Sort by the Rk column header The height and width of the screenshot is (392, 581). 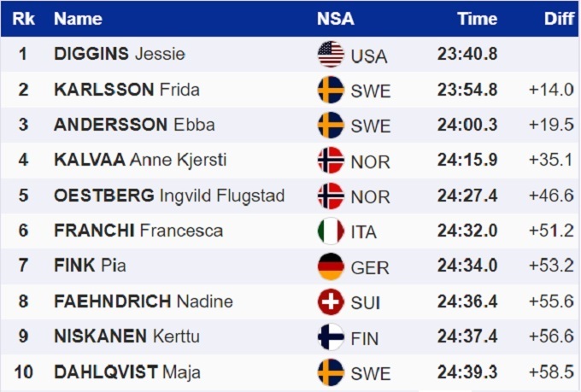(x=23, y=19)
